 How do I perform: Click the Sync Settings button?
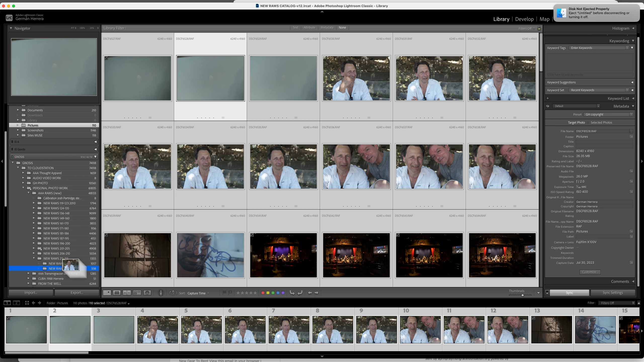613,293
